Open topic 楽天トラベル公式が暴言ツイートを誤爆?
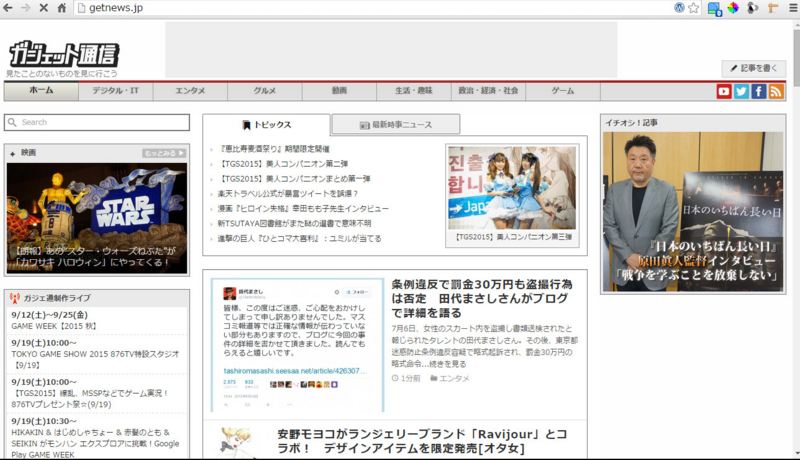800x460 pixels. [288, 194]
